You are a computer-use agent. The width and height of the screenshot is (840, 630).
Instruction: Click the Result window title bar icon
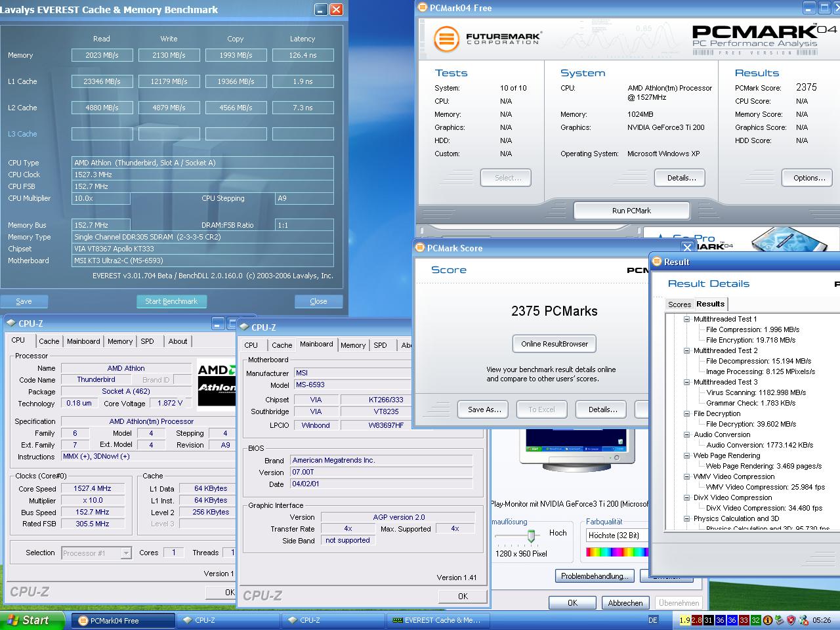click(x=657, y=262)
